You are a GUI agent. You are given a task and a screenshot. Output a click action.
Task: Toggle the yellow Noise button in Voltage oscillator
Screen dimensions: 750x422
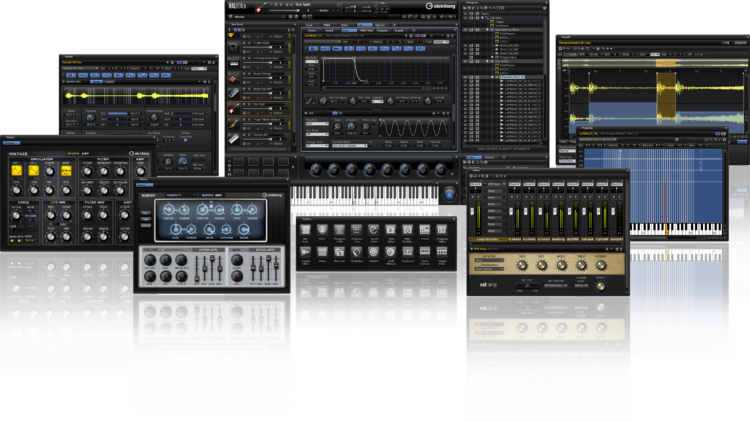66,171
